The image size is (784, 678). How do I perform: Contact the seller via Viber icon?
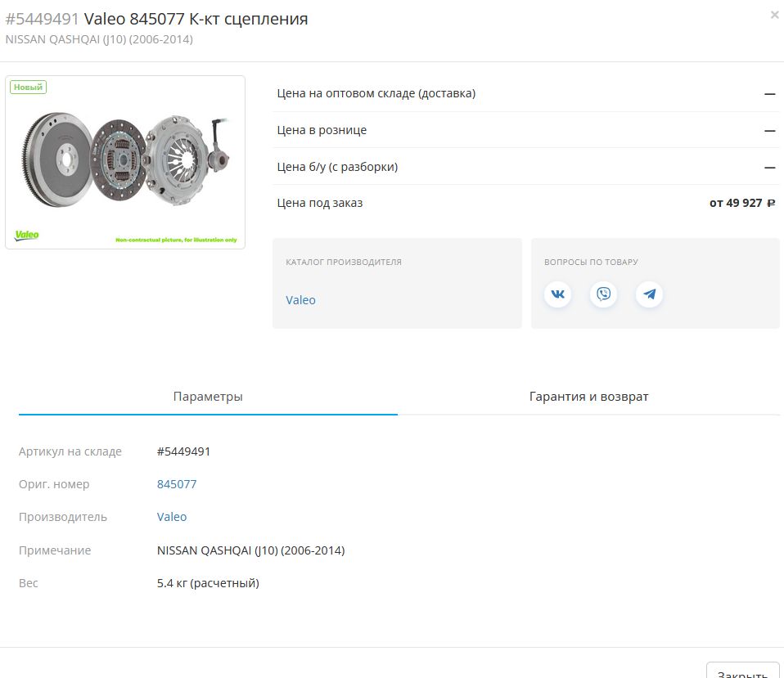[x=603, y=294]
